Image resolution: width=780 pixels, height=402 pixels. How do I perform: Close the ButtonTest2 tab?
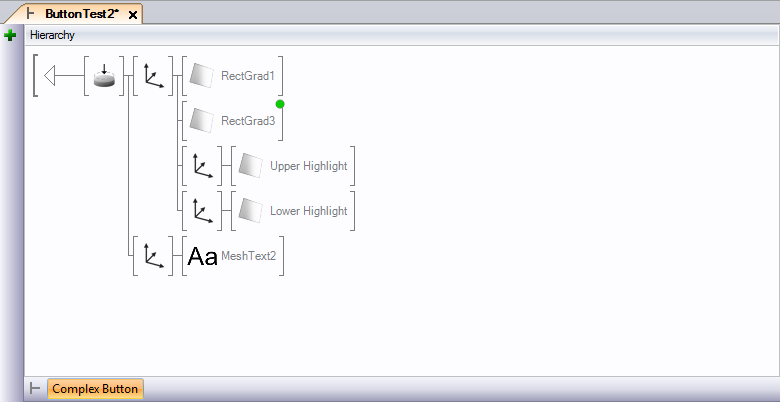pyautogui.click(x=133, y=15)
